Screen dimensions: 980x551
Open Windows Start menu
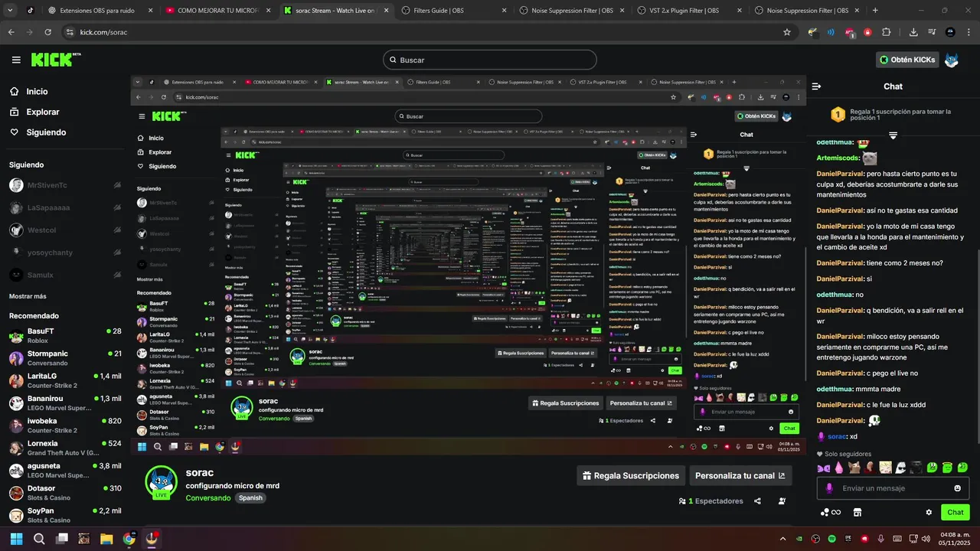[16, 539]
